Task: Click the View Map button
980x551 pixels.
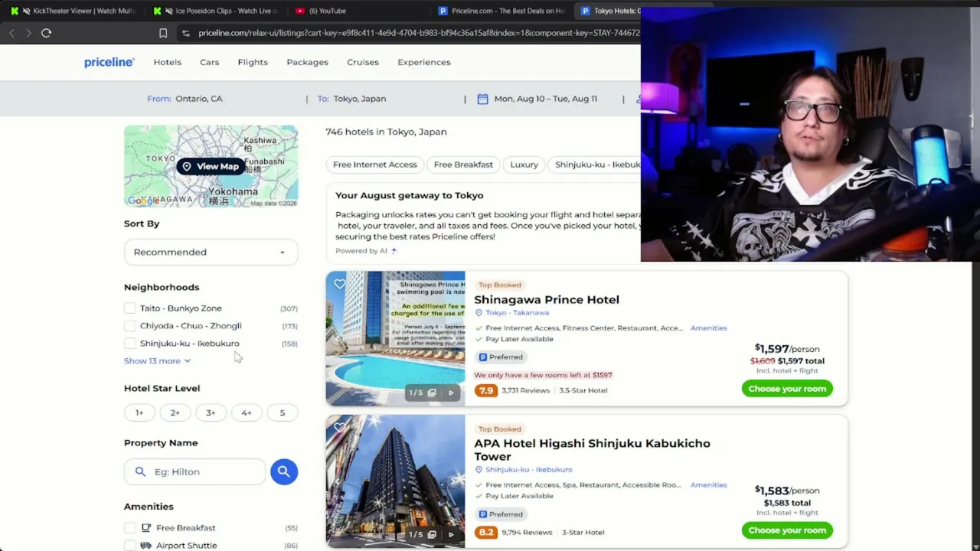Action: pyautogui.click(x=211, y=166)
